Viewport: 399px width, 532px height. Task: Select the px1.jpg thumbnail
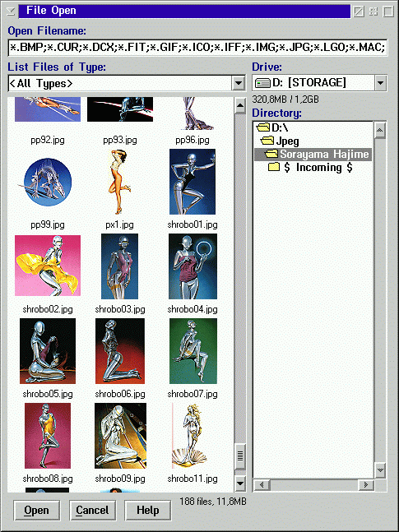click(x=120, y=182)
